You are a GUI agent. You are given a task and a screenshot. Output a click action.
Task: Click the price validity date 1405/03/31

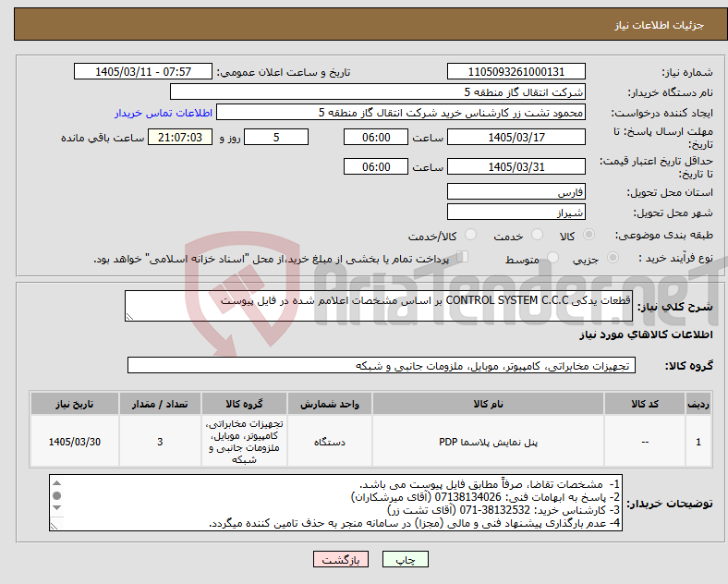click(x=516, y=166)
